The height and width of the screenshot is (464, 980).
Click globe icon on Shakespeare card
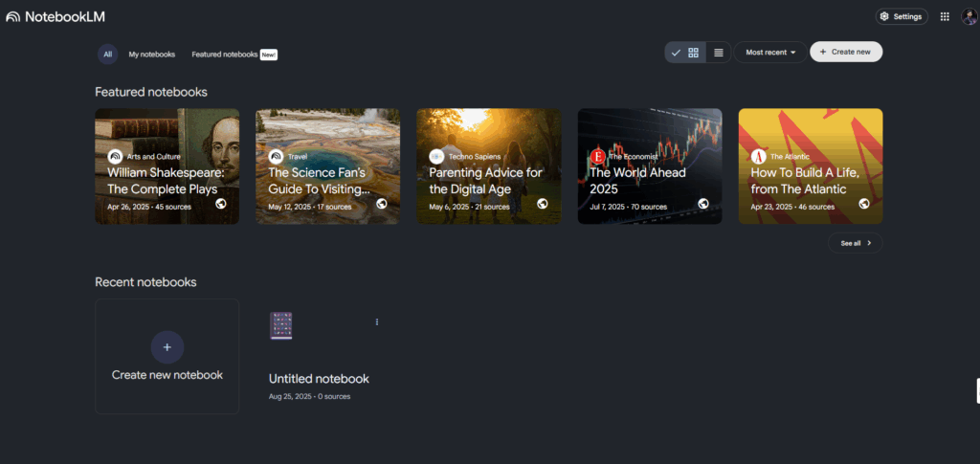point(221,204)
